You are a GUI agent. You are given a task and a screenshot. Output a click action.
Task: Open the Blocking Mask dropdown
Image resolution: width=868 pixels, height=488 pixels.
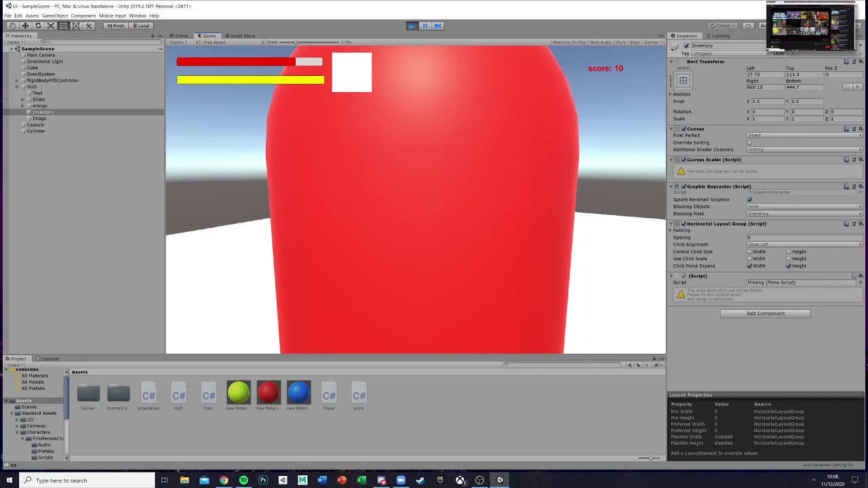804,213
